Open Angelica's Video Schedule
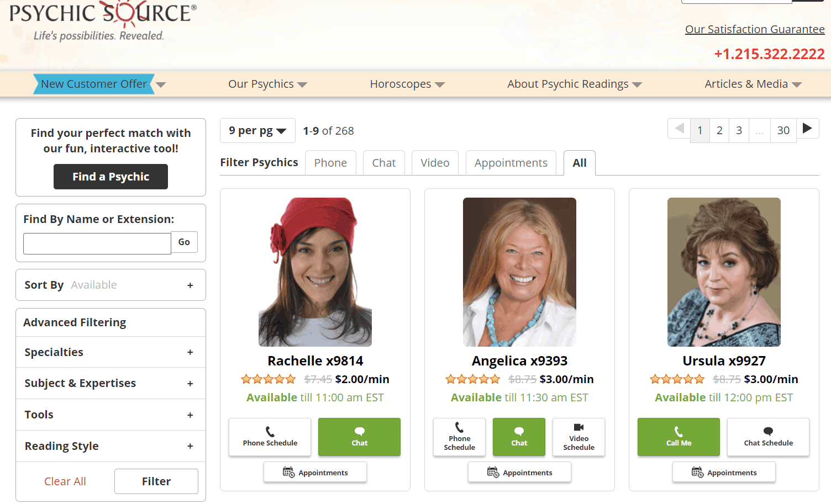The image size is (831, 504). (x=578, y=437)
